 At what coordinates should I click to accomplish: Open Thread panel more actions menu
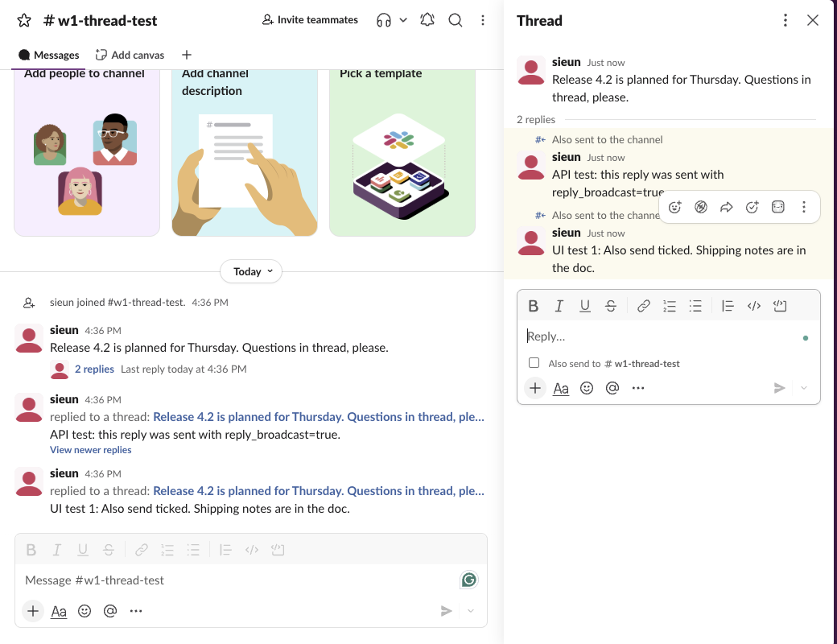785,20
